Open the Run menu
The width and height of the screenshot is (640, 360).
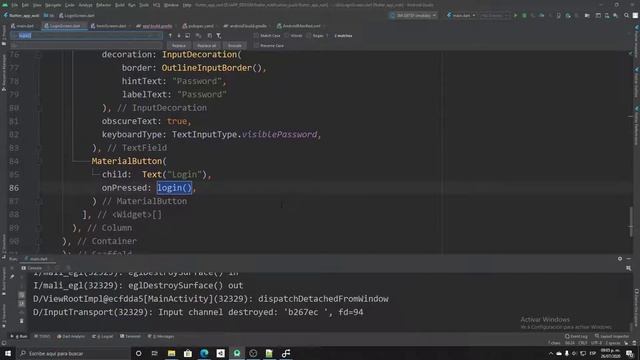click(131, 5)
